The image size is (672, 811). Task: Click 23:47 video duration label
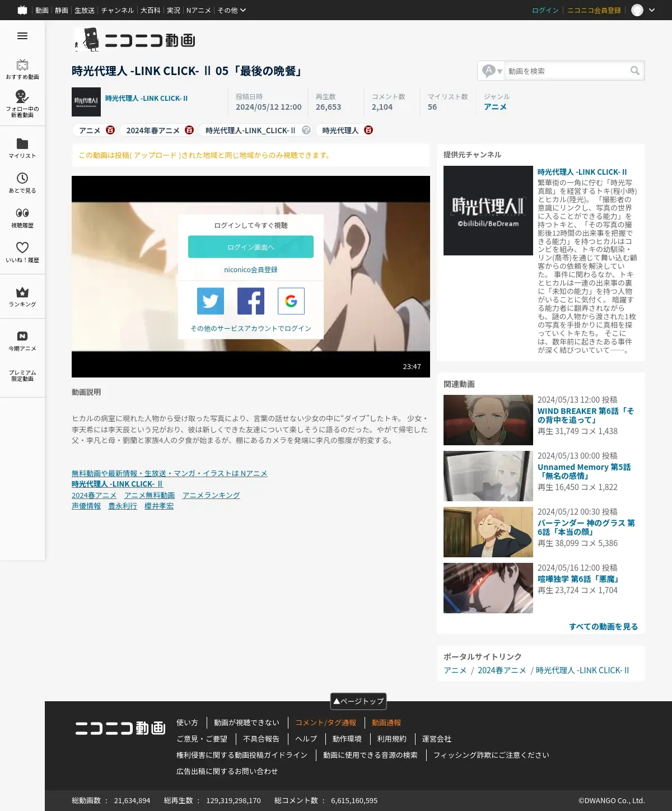tap(412, 366)
